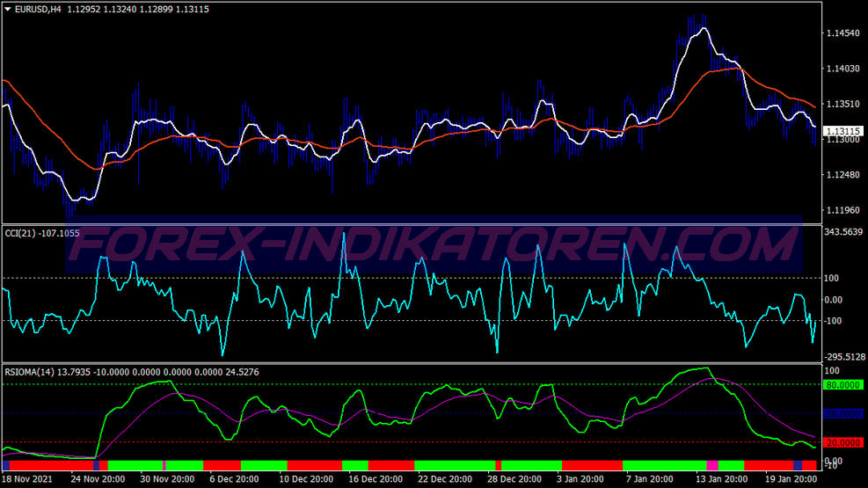Click the 19 Jan 20:00 time label
Image resolution: width=868 pixels, height=488 pixels.
[x=791, y=479]
